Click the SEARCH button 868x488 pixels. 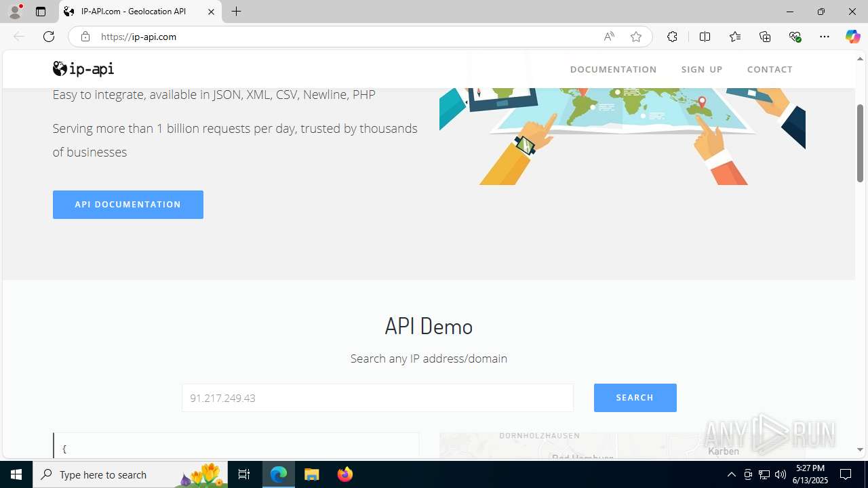click(x=635, y=398)
